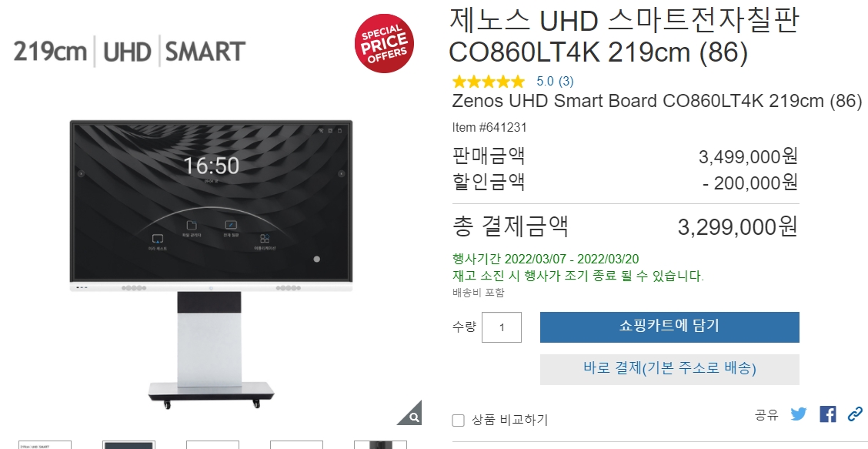Viewport: 868px width, 449px height.
Task: Open the 5.0 (3) reviews link
Action: coord(555,82)
